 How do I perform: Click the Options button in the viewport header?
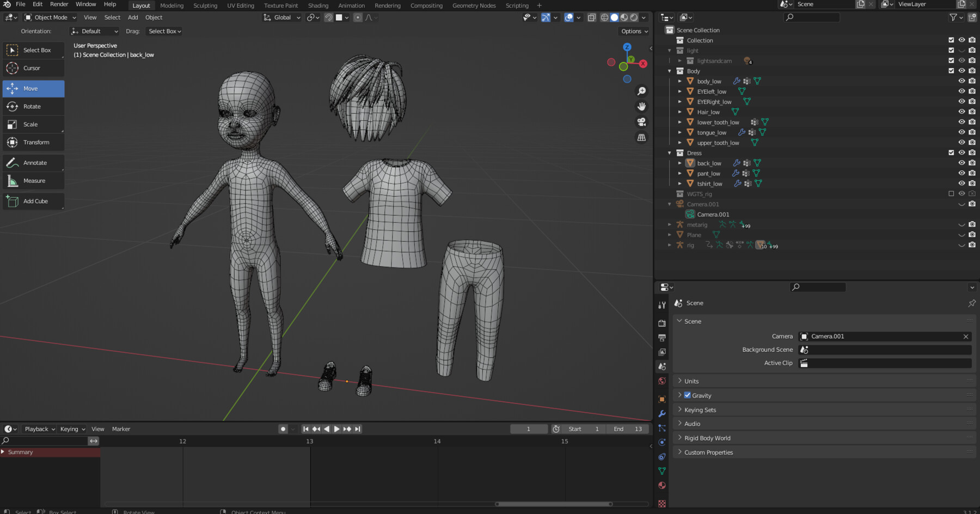pos(633,31)
